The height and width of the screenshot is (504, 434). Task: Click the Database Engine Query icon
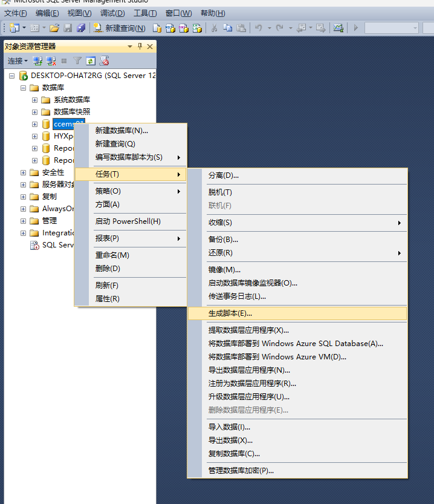point(157,28)
